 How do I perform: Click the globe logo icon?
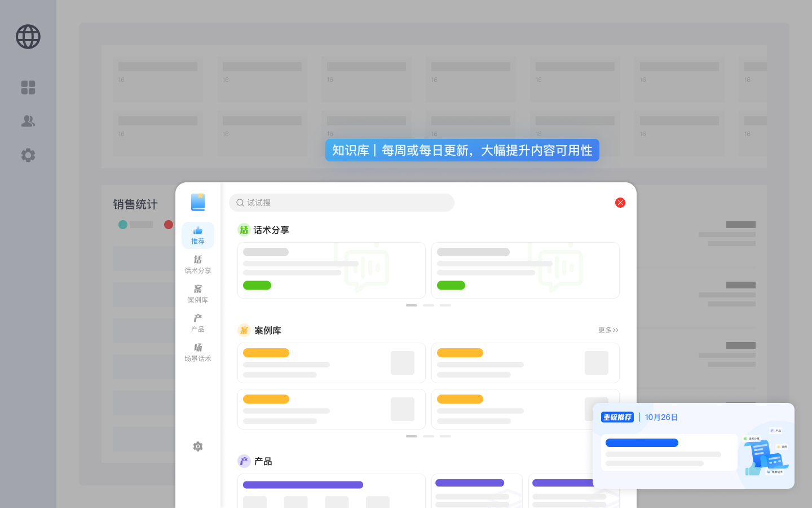[x=28, y=37]
